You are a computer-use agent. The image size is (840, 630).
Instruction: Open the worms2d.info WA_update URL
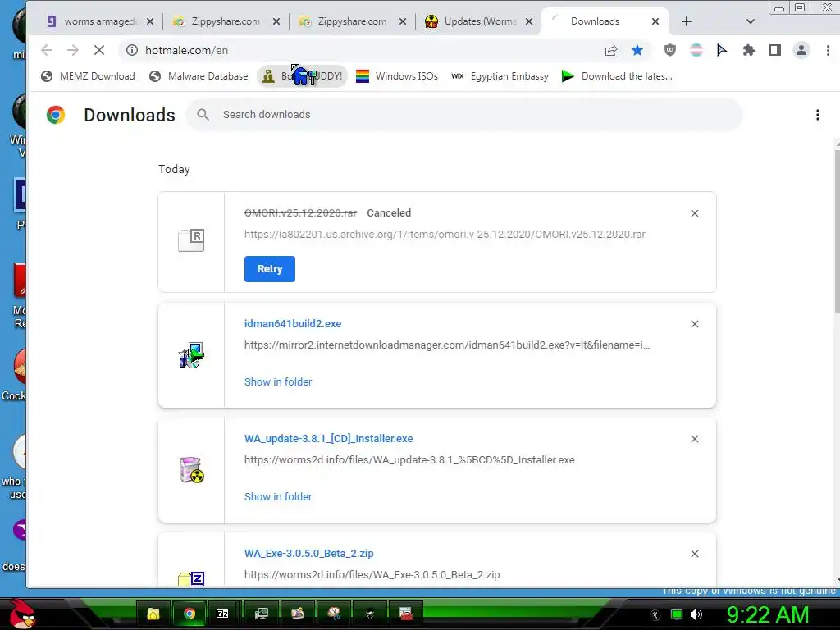point(409,459)
